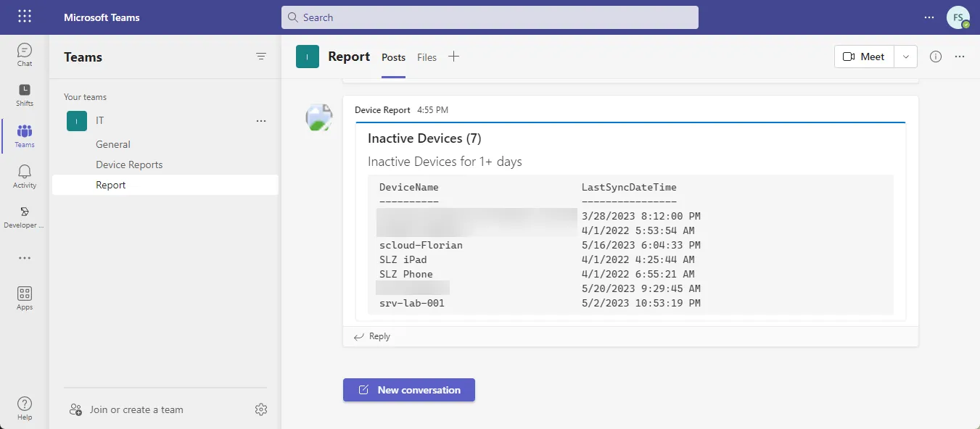Image resolution: width=980 pixels, height=429 pixels.
Task: Click the 5/20/2023 9:29:45 AM sync time
Action: click(641, 288)
